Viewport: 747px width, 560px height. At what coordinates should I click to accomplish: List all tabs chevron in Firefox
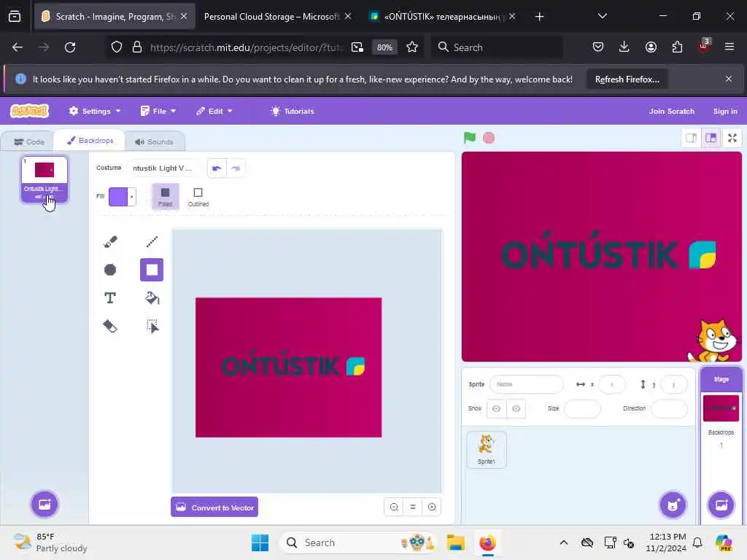[602, 16]
